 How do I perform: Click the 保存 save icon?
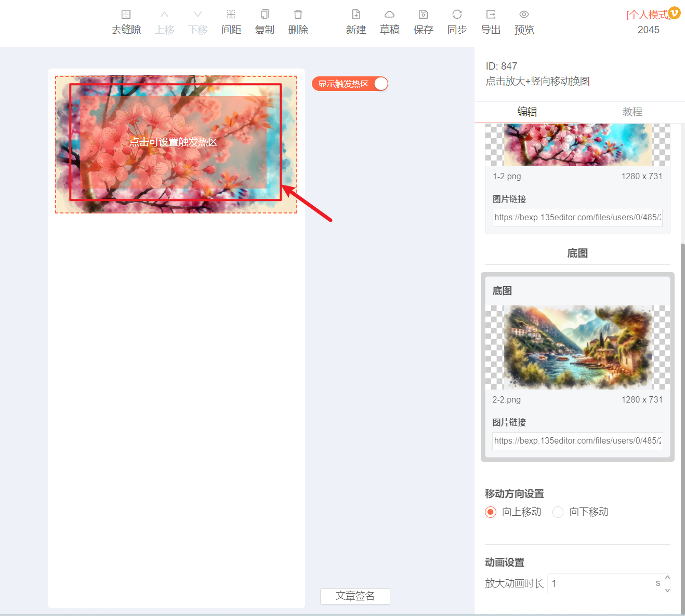423,15
